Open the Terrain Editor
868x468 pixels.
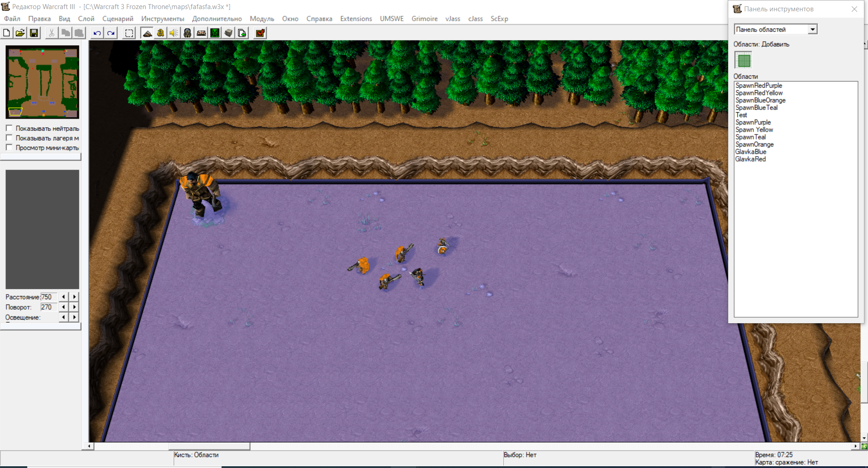tap(147, 33)
